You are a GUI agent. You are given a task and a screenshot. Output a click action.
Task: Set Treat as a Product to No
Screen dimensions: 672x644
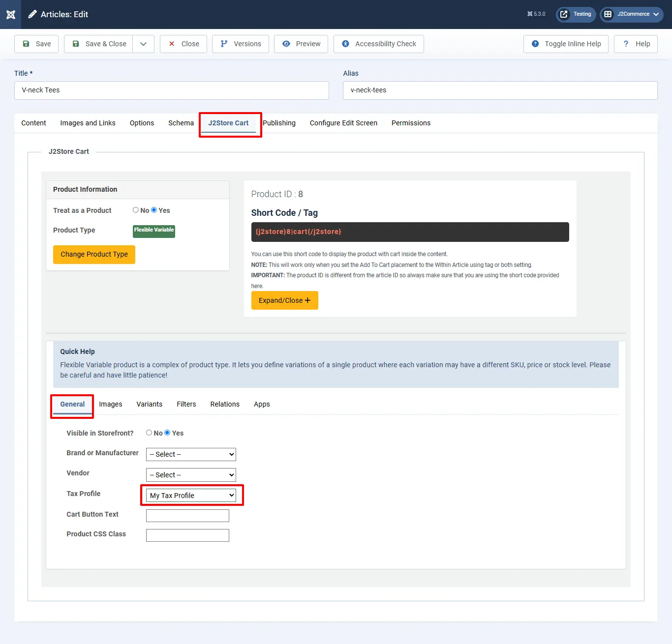136,210
